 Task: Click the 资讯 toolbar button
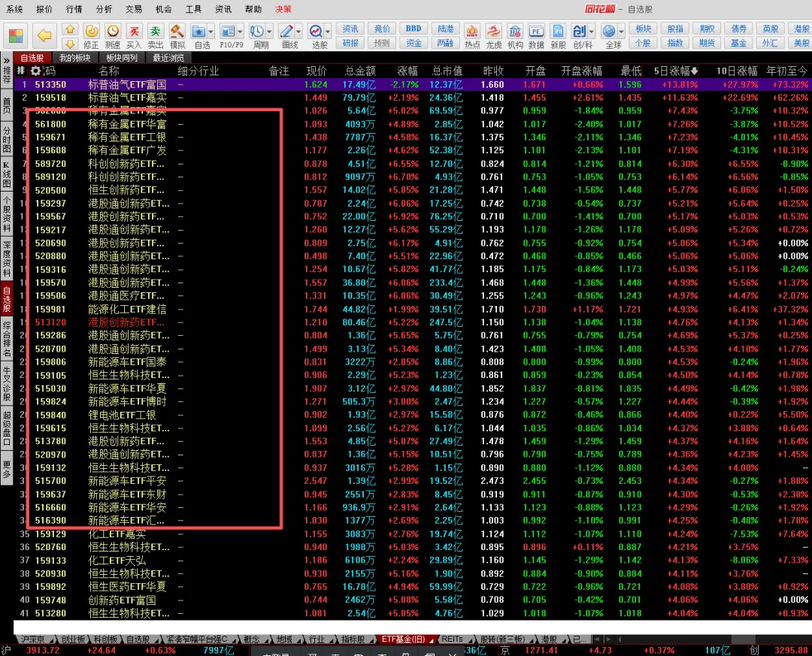point(350,29)
